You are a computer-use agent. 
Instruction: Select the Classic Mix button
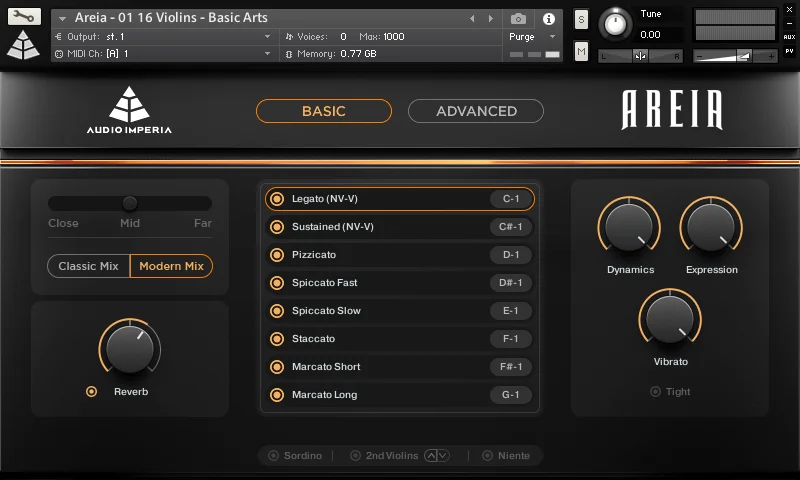click(x=89, y=266)
